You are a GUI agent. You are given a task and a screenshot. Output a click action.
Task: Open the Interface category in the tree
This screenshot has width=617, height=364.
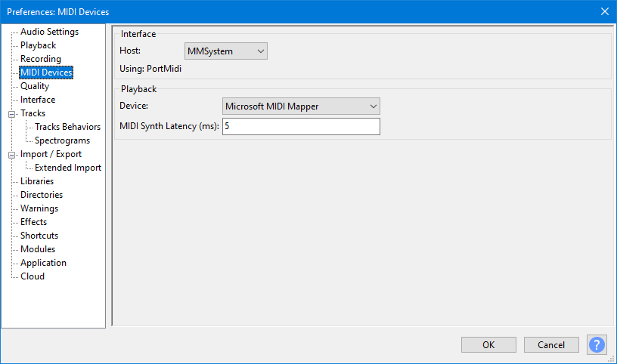[x=38, y=100]
